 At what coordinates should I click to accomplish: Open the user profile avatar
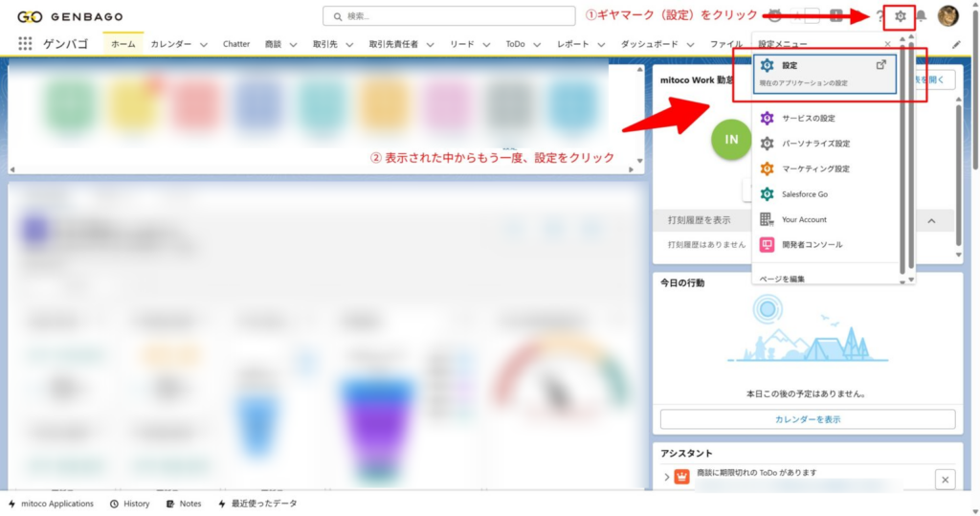947,16
